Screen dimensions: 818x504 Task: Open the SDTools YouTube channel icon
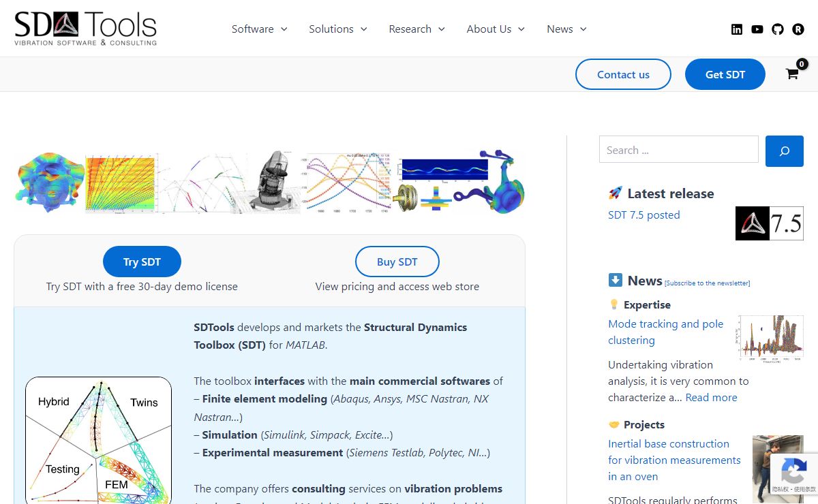[757, 29]
